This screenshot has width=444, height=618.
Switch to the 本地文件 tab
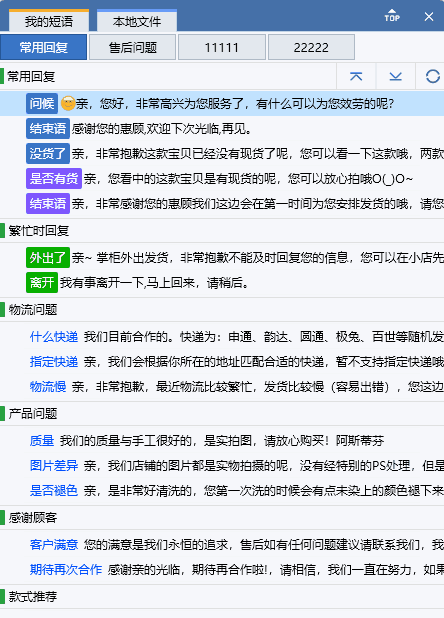[x=137, y=21]
